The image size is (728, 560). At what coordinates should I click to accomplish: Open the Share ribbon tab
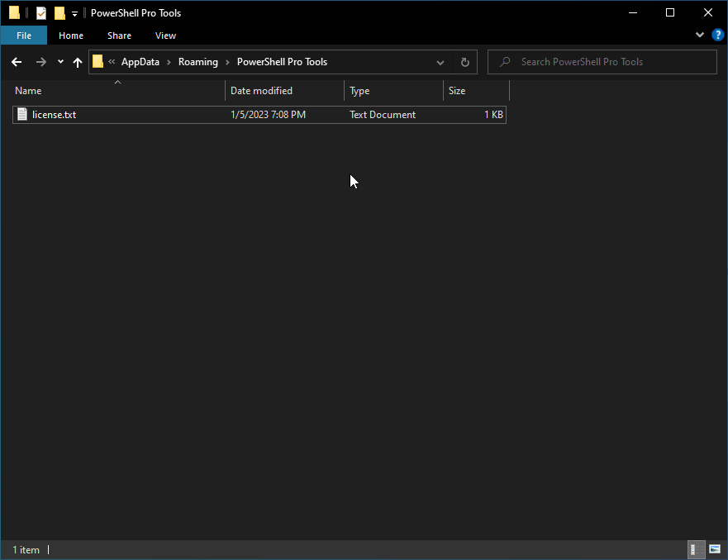[x=119, y=36]
